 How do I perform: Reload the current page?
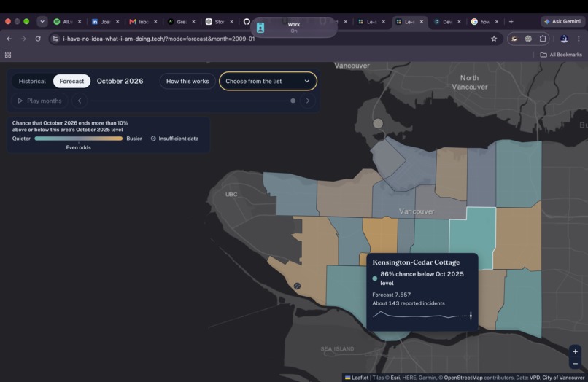[x=38, y=39]
